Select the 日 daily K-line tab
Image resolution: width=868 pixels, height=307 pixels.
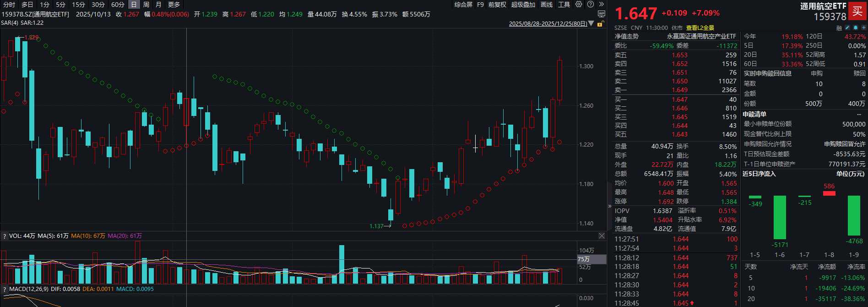(x=133, y=5)
